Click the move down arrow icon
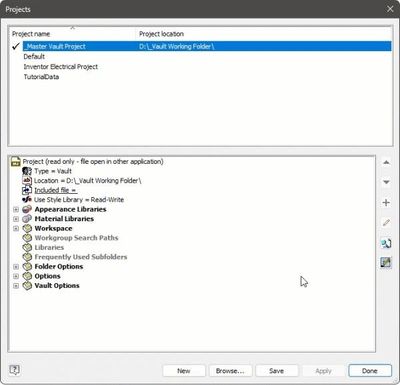400x385 pixels. 386,182
